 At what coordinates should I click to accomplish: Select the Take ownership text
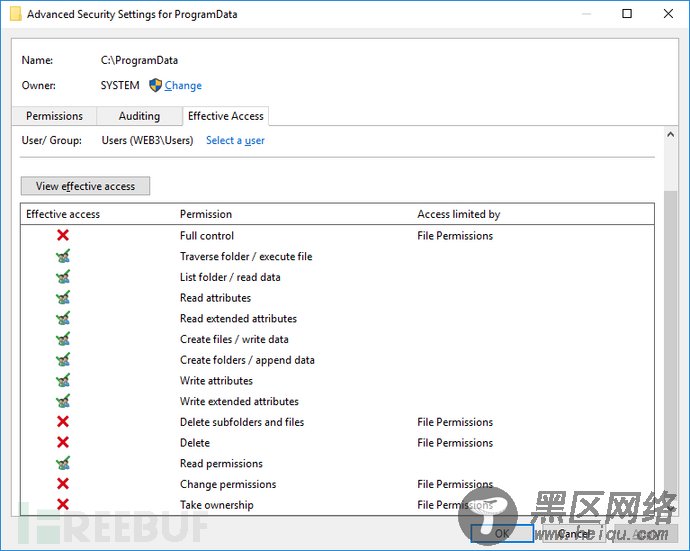pos(217,504)
